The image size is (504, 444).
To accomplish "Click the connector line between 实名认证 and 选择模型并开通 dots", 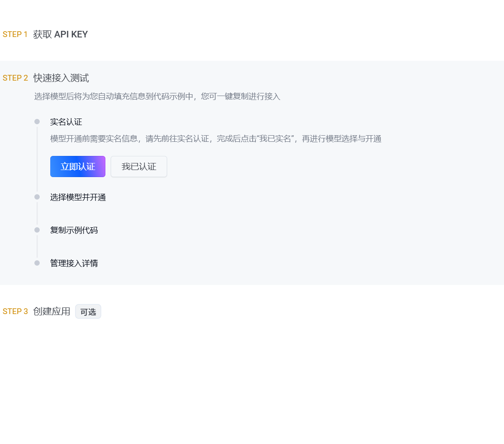I will point(37,159).
